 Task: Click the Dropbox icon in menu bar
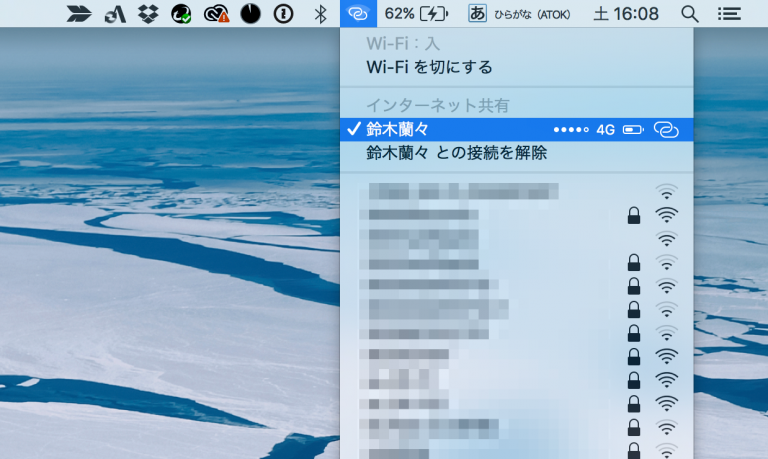point(148,14)
